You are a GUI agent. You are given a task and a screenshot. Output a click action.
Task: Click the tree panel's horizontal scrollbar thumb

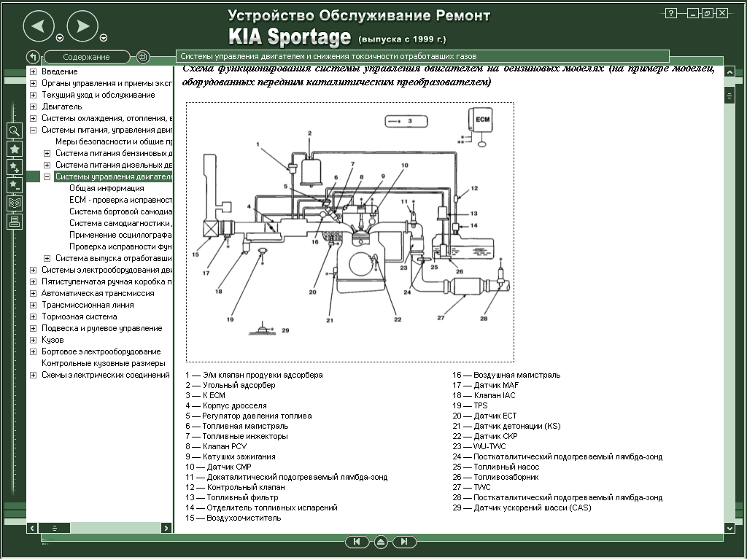[x=55, y=527]
